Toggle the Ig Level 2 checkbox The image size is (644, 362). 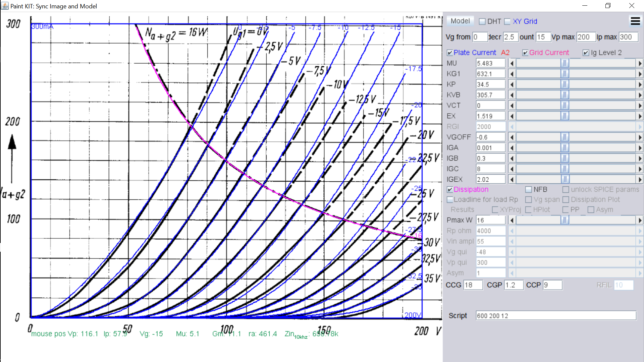coord(586,53)
